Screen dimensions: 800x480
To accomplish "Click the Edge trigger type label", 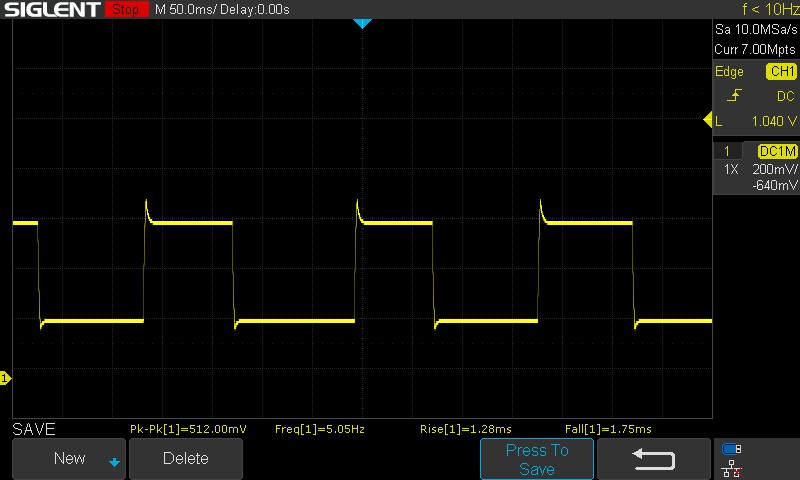I will [x=729, y=71].
